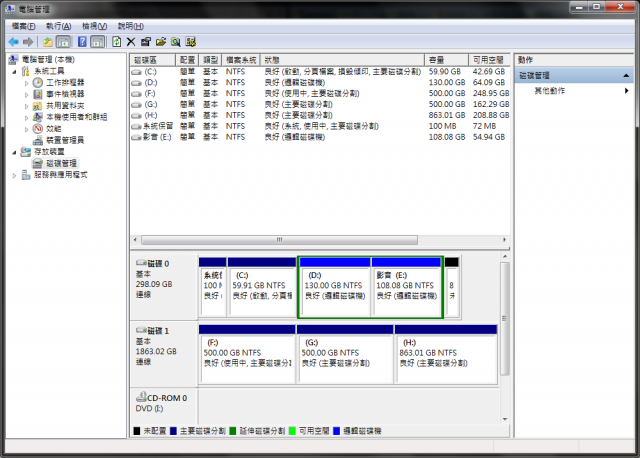Select the (D:) volume row in list
Screen dimensions: 640x458
320,82
